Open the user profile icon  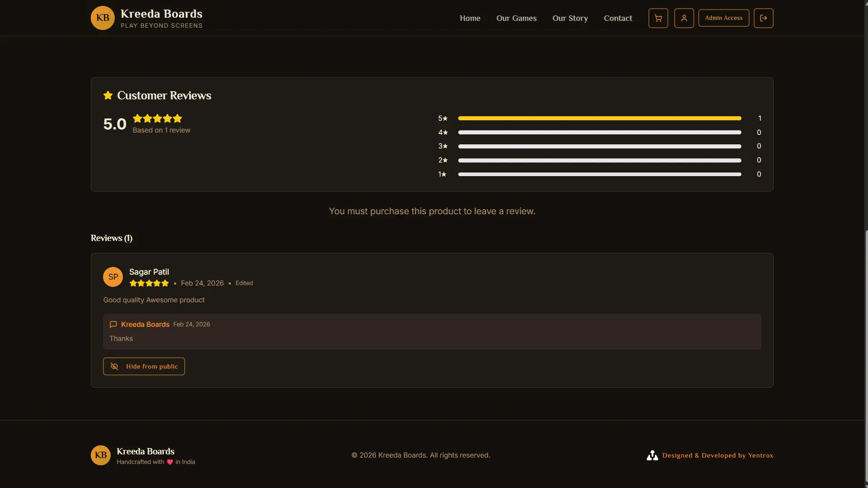coord(684,18)
